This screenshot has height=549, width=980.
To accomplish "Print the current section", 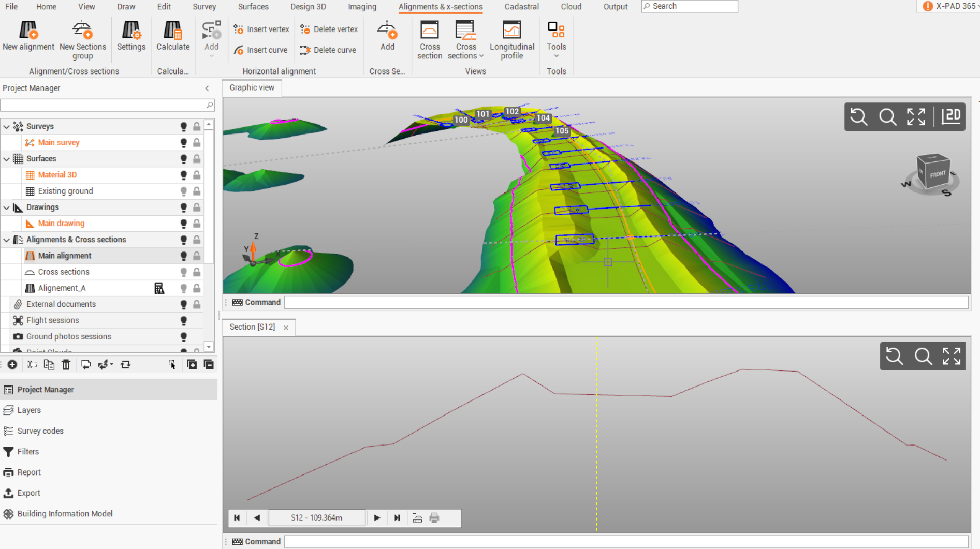I will [x=434, y=518].
